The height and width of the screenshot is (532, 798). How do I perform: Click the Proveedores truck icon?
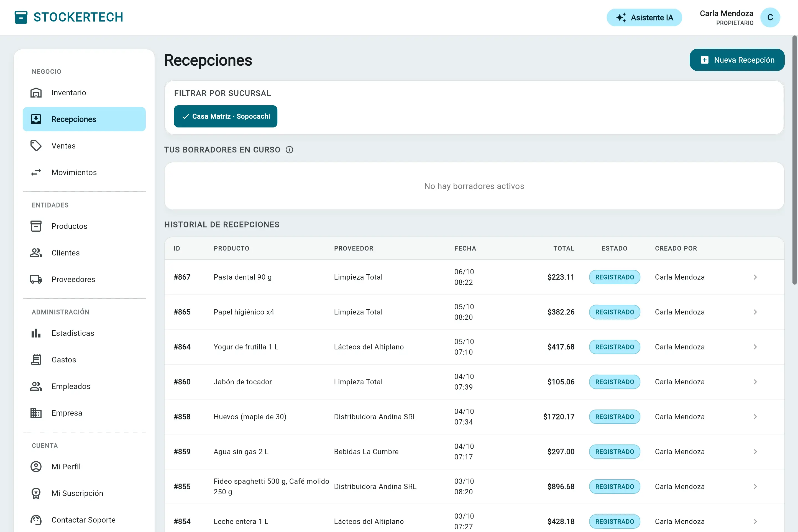click(x=36, y=279)
